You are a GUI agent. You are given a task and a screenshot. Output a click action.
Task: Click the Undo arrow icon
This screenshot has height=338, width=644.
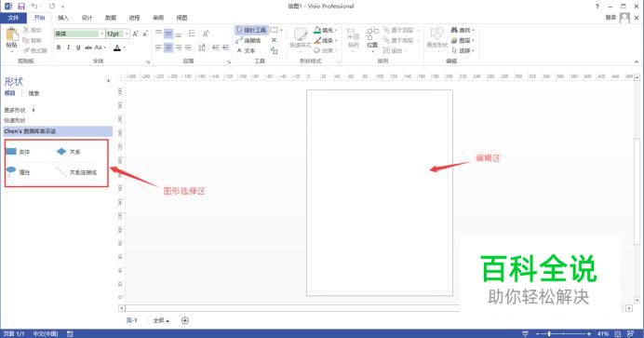[x=34, y=7]
